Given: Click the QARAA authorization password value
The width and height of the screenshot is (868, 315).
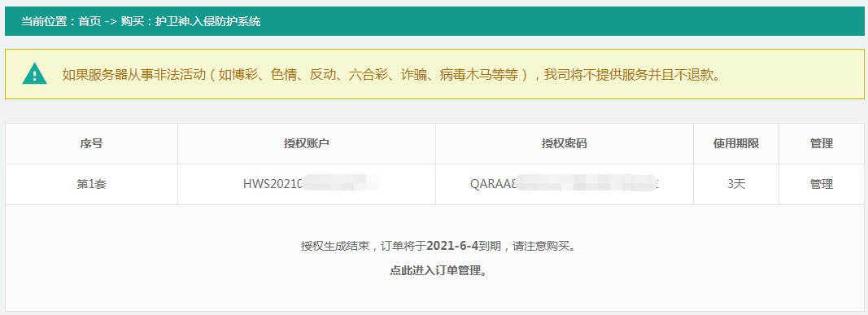Looking at the screenshot, I should click(x=564, y=184).
